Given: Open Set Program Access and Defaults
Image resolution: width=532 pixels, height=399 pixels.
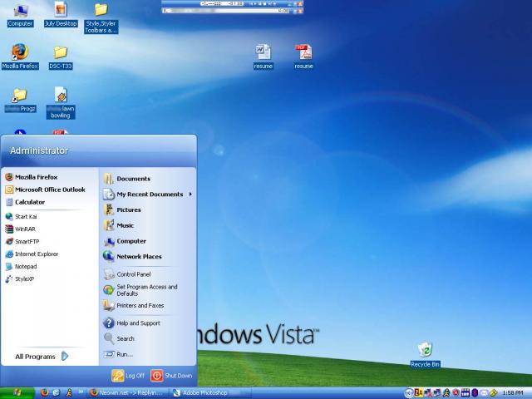Looking at the screenshot, I should tap(140, 290).
